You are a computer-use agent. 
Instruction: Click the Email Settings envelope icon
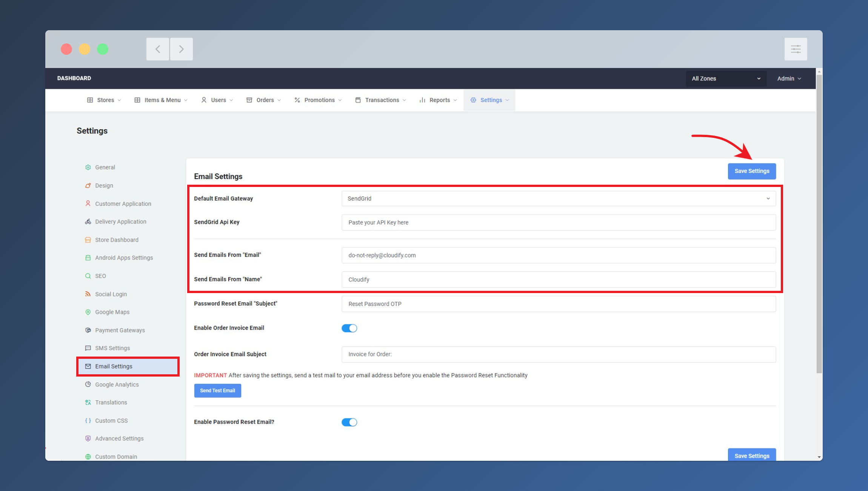click(88, 366)
